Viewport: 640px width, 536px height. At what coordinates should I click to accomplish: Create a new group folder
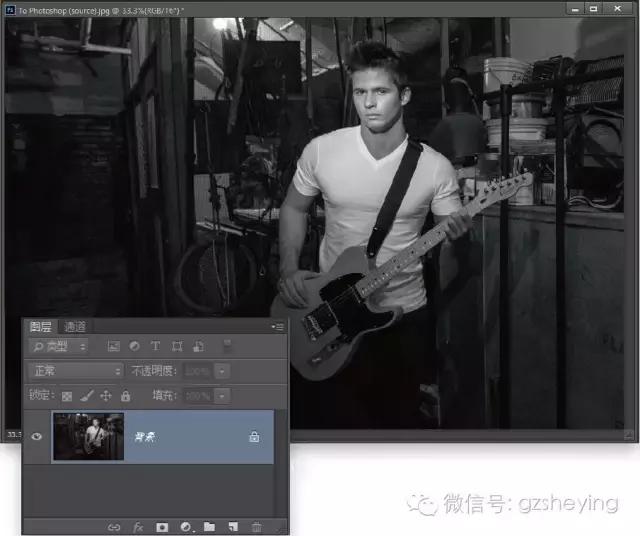pos(209,527)
